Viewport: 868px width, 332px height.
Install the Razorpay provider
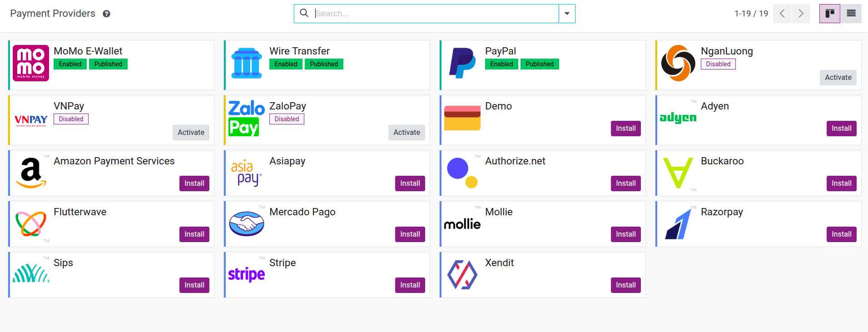tap(841, 234)
